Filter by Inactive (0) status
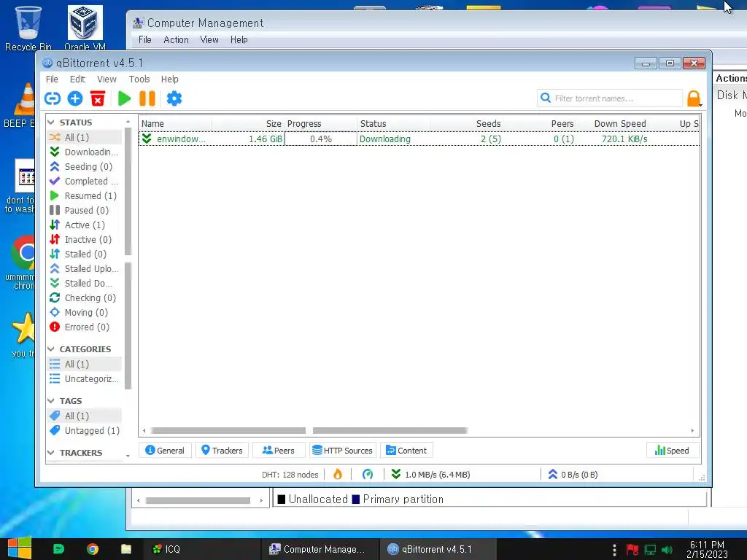The image size is (747, 560). (x=84, y=239)
